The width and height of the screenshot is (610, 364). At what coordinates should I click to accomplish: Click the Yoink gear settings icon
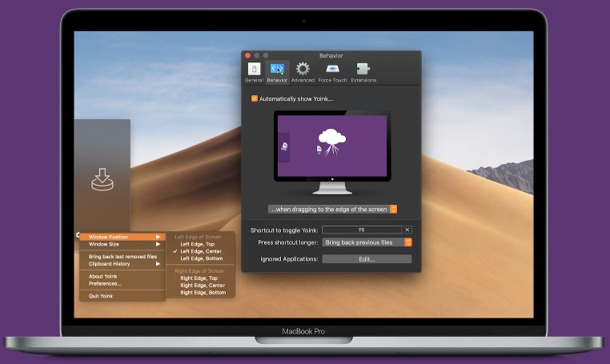78,235
